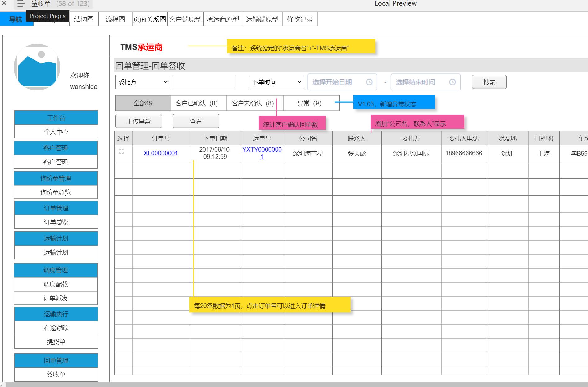588x387 pixels.
Task: Open 调度配载 in the sidebar
Action: point(56,284)
